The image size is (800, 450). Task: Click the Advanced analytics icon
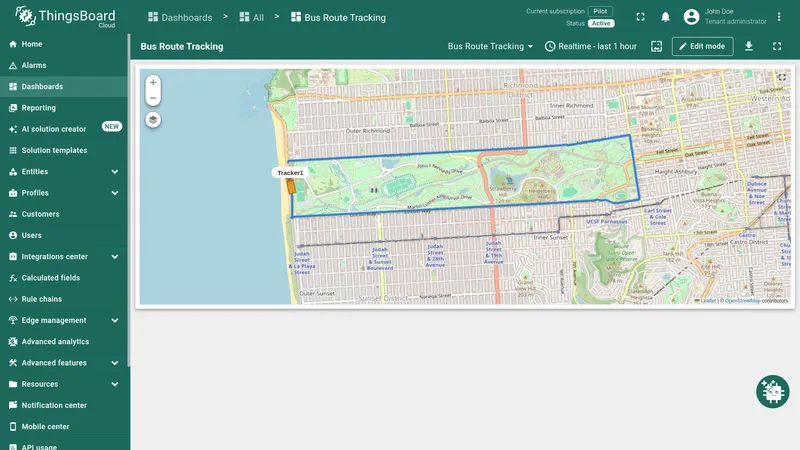(13, 342)
